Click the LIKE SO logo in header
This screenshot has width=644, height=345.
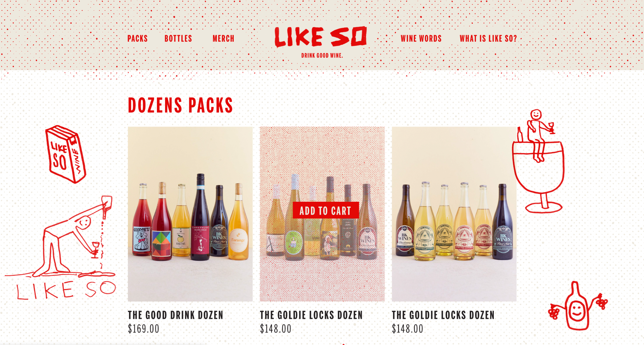321,37
